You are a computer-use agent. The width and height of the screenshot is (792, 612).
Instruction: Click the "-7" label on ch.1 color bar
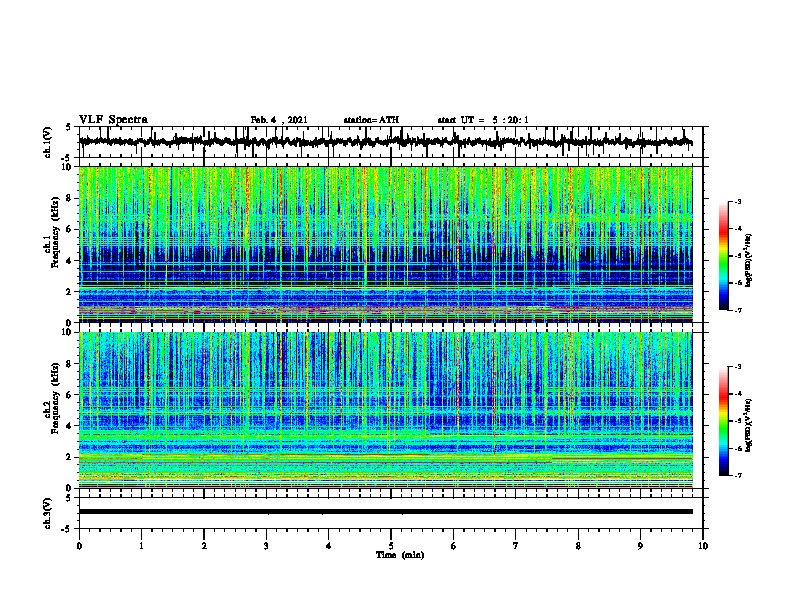click(738, 310)
